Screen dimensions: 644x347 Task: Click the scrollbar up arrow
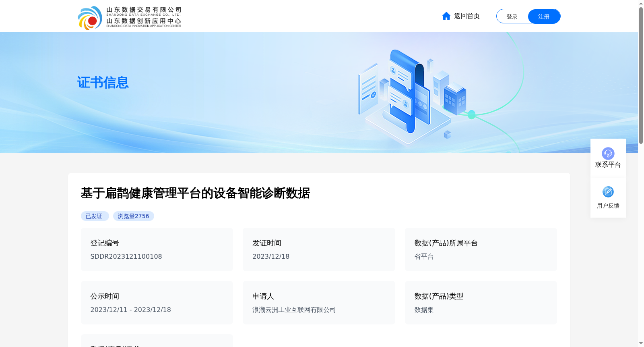[641, 3]
